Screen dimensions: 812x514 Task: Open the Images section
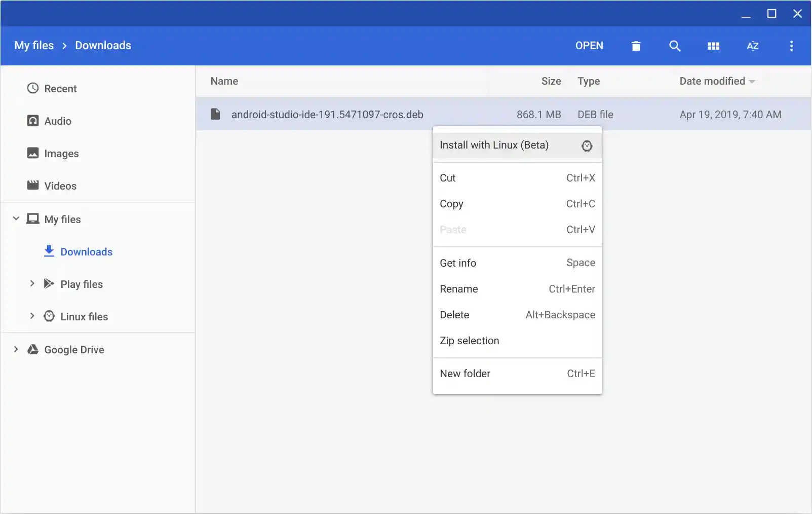[61, 153]
